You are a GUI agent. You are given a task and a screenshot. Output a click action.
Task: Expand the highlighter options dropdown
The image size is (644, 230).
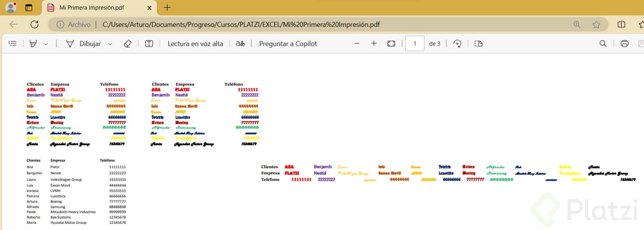pos(46,44)
